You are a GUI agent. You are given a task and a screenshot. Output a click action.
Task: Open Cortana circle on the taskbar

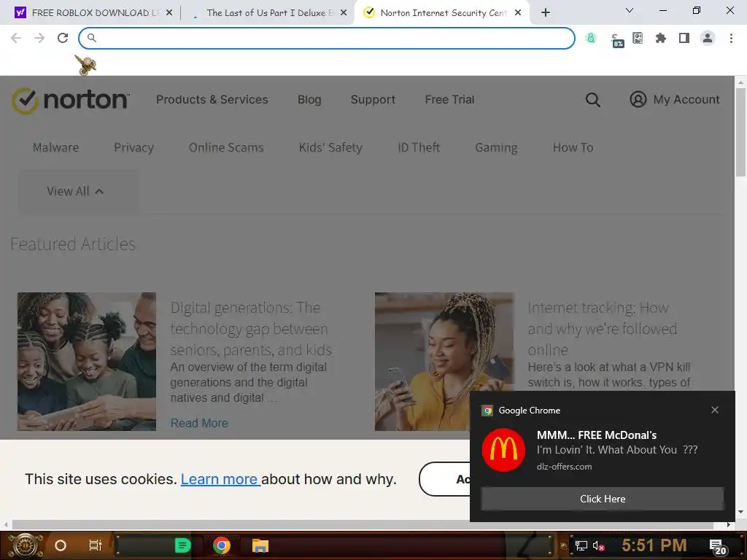61,545
